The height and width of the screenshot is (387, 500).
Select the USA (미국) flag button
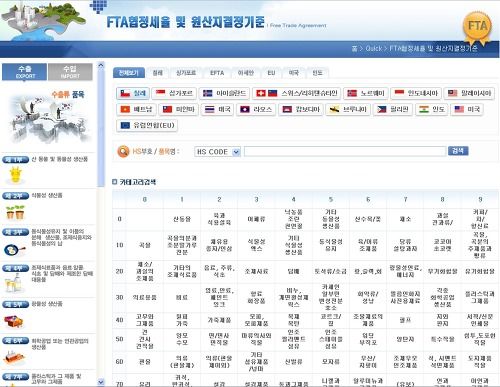coord(467,109)
